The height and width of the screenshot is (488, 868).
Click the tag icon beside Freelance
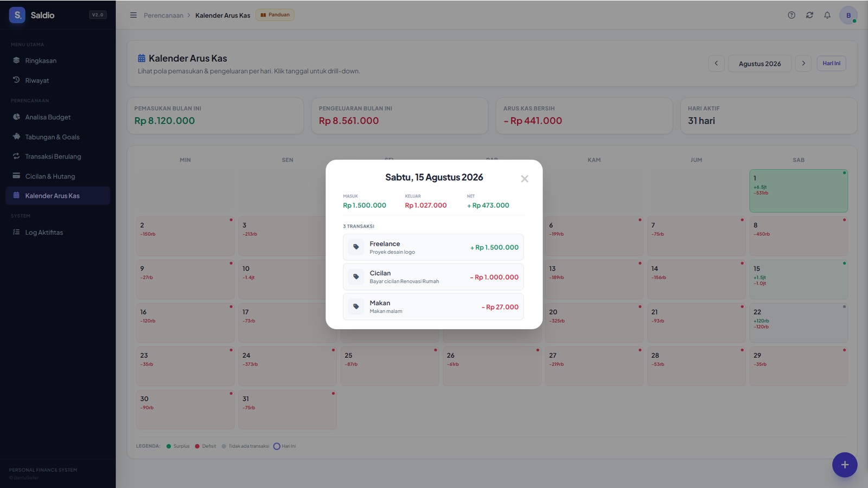pos(356,247)
